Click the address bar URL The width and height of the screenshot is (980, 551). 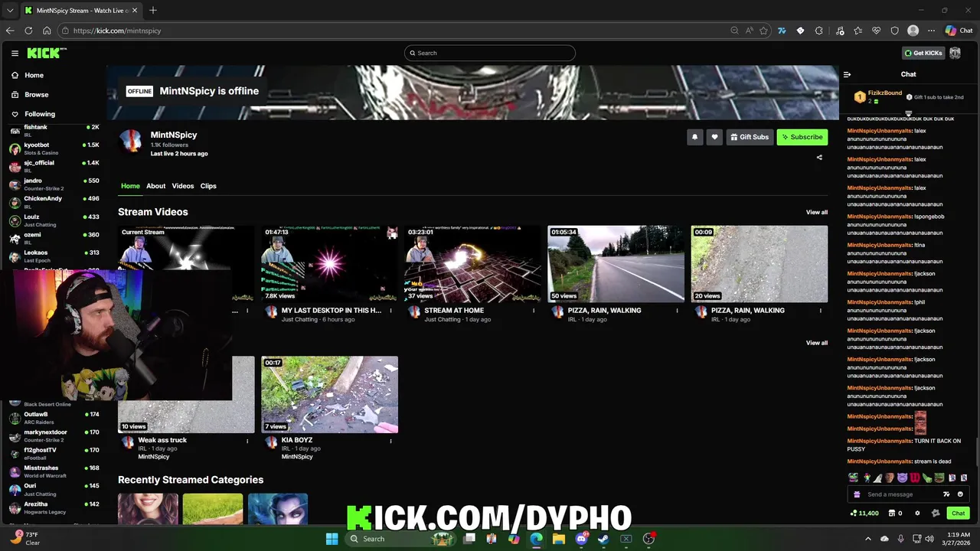(118, 31)
